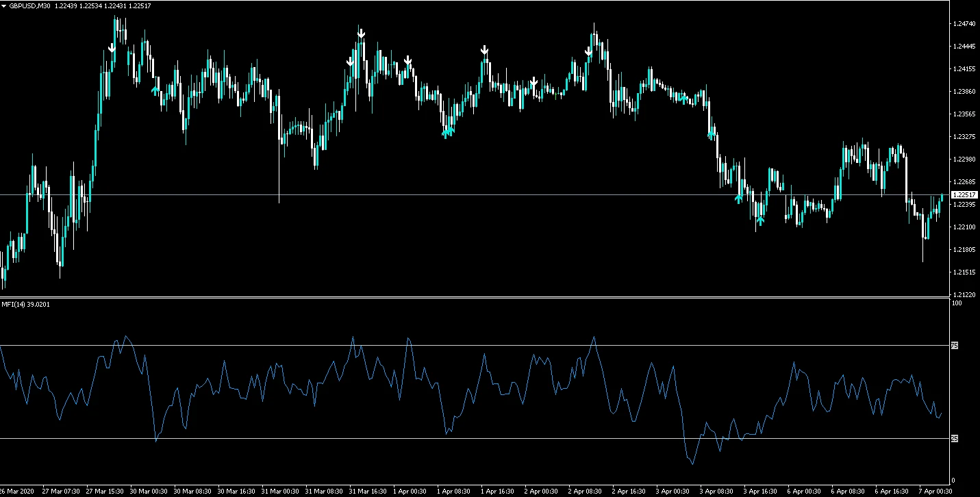Select the cyan up arrows at the 1 Apr 08:30 low
Screen dimensions: 980x497
[448, 131]
